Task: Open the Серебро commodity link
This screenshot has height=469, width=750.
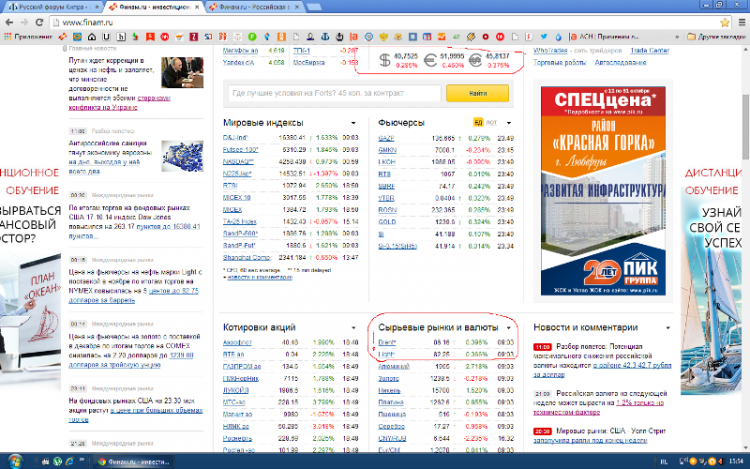Action: click(x=391, y=426)
